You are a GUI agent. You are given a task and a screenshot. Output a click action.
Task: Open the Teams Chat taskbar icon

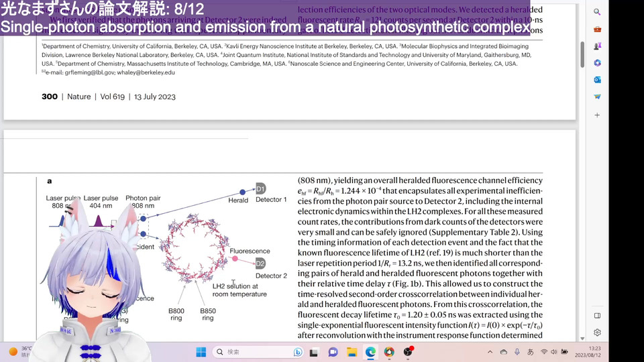[x=333, y=352]
